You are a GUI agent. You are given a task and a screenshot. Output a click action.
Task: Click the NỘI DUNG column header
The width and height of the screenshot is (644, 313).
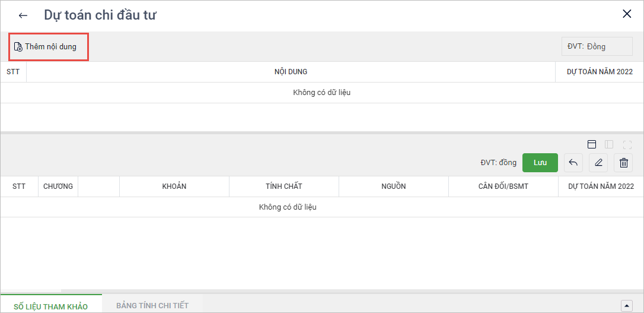[291, 72]
